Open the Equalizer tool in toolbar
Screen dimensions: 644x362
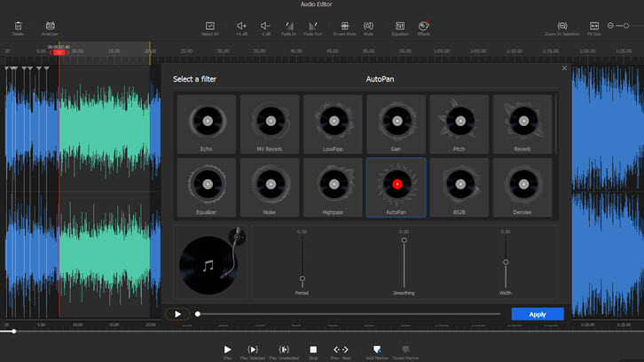(x=399, y=26)
